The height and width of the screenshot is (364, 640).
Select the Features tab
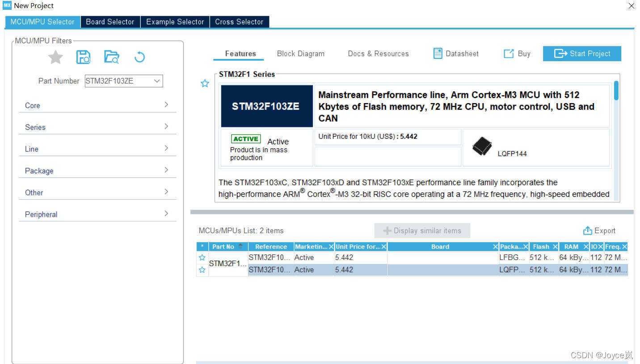240,54
